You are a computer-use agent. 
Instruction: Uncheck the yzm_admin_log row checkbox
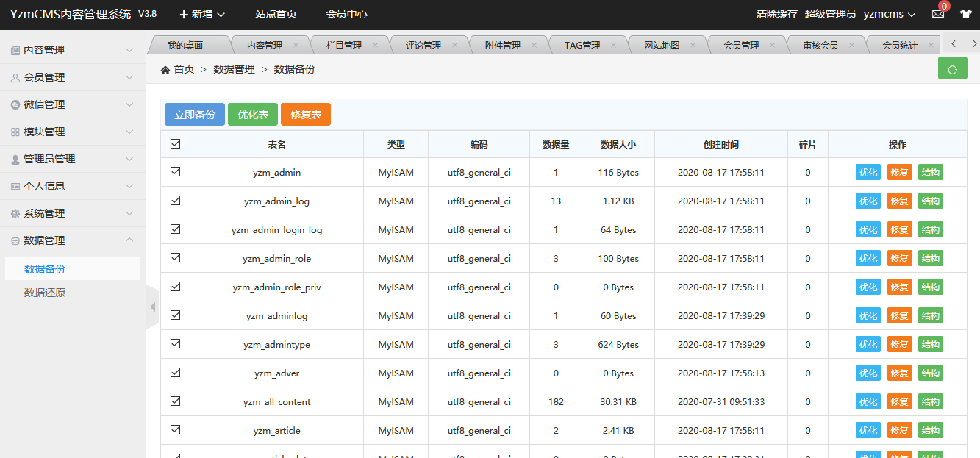pos(175,201)
